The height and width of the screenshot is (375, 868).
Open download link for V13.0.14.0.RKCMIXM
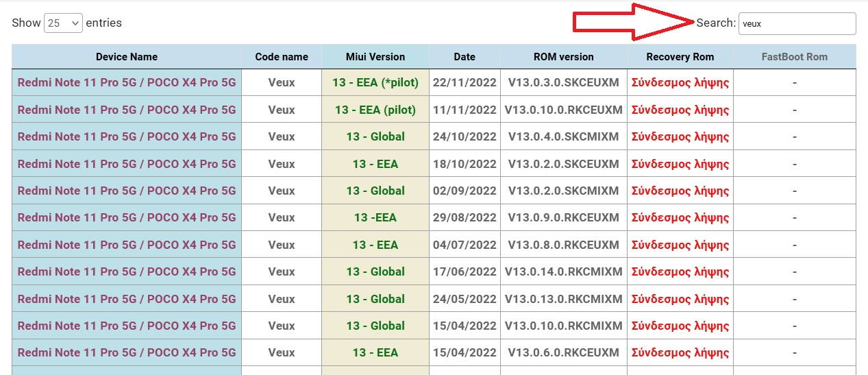click(680, 271)
